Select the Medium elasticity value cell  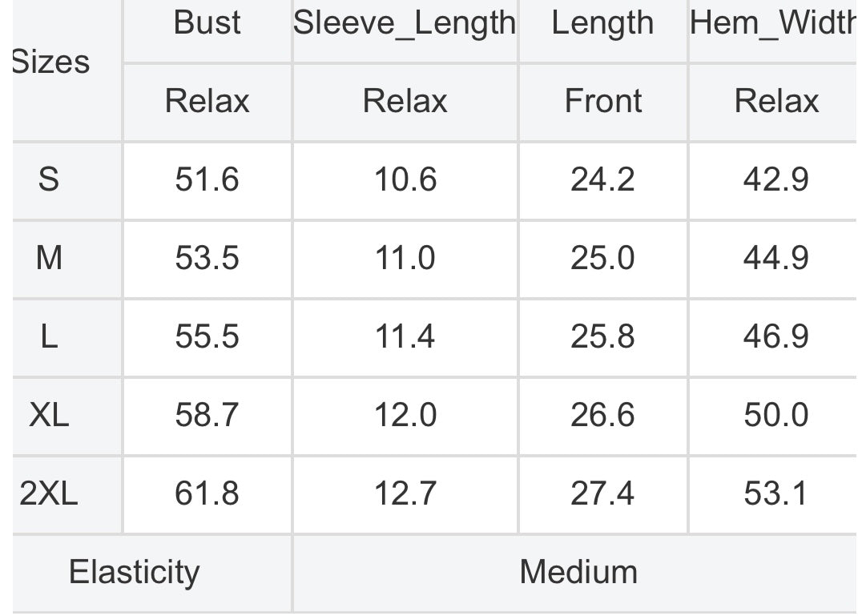(x=575, y=573)
